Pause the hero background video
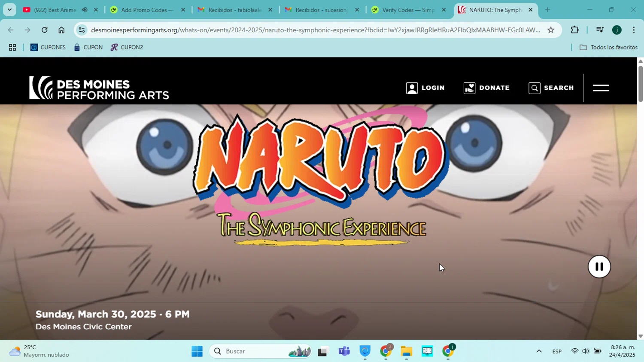Image resolution: width=644 pixels, height=362 pixels. [x=599, y=267]
